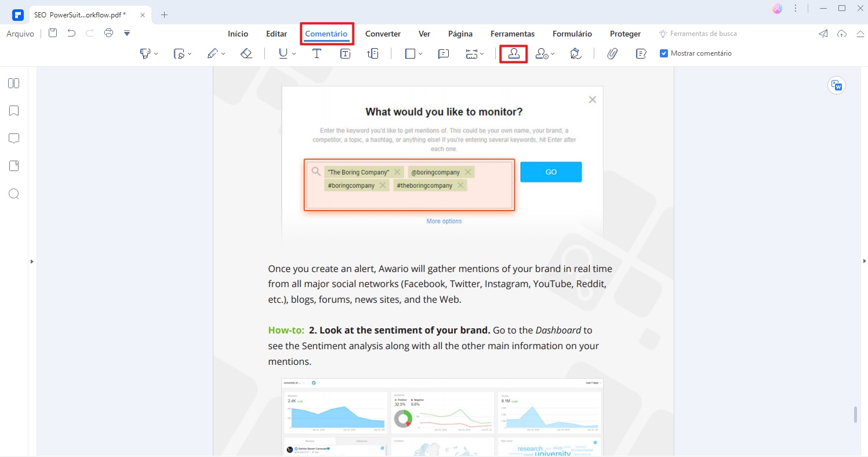Undo the last action
This screenshot has width=868, height=457.
click(x=71, y=33)
